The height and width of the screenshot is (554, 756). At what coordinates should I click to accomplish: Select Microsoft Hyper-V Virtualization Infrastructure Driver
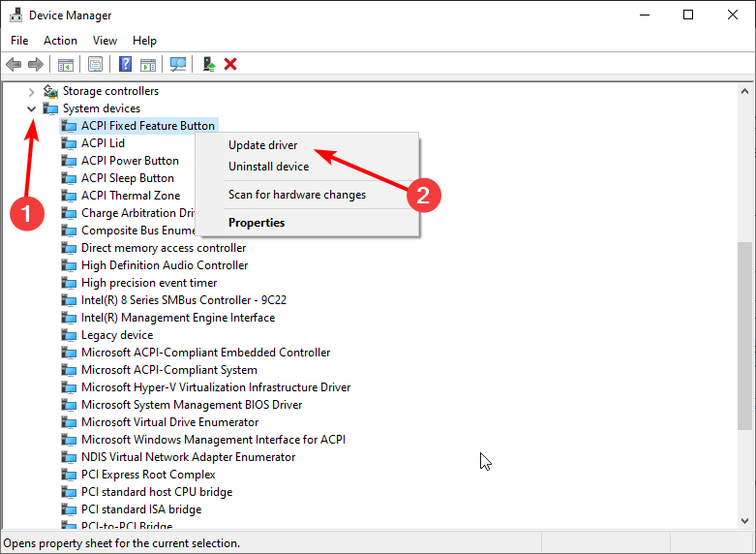(216, 387)
